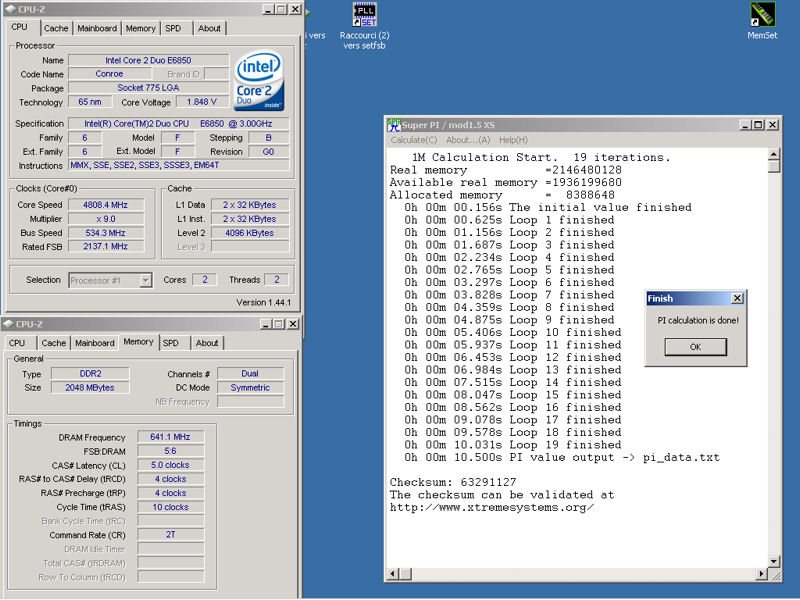This screenshot has width=800, height=600.
Task: Click the Intel Core 2 Duo logo
Action: [x=259, y=80]
